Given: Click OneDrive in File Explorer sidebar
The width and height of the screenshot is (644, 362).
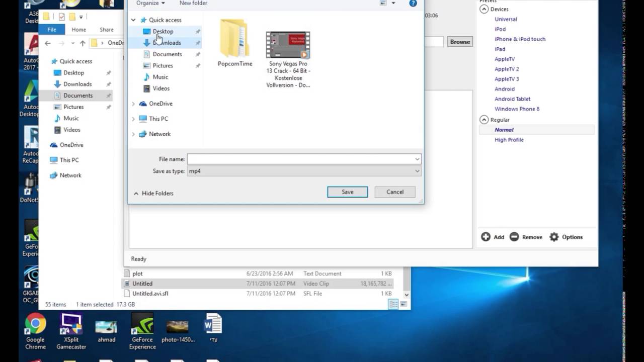Looking at the screenshot, I should [71, 145].
